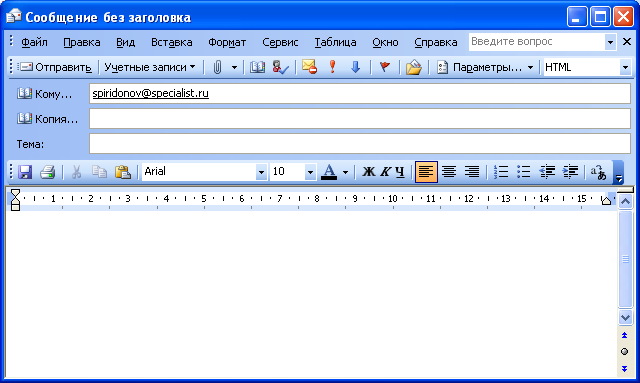Toggle numbered list
The height and width of the screenshot is (383, 640).
500,172
